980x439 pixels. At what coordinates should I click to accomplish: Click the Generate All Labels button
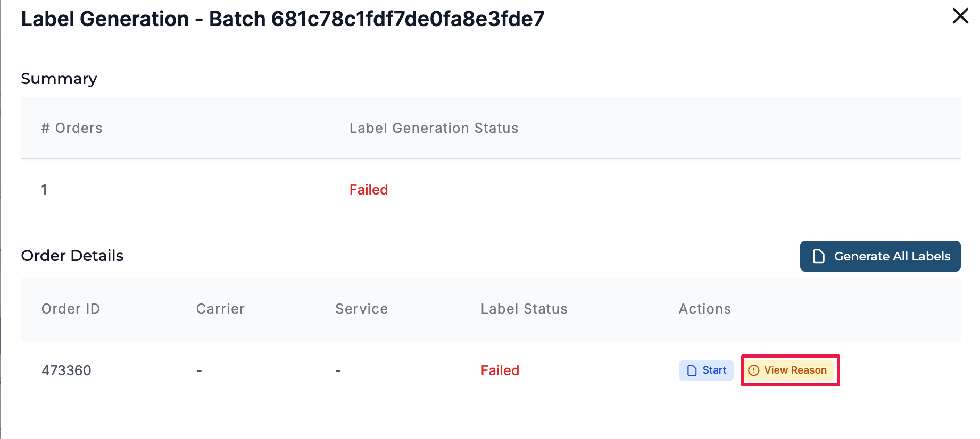click(880, 256)
